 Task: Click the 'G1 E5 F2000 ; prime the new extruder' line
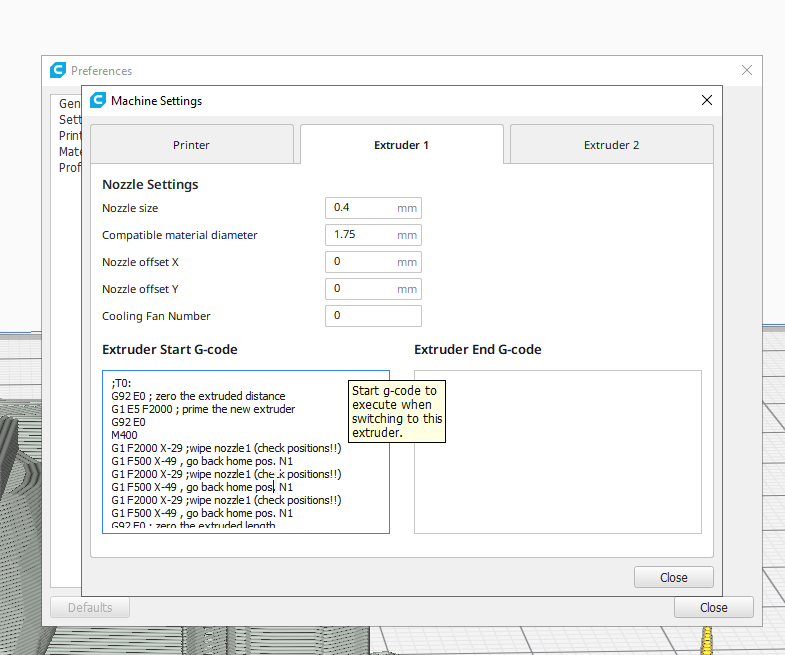pyautogui.click(x=203, y=409)
